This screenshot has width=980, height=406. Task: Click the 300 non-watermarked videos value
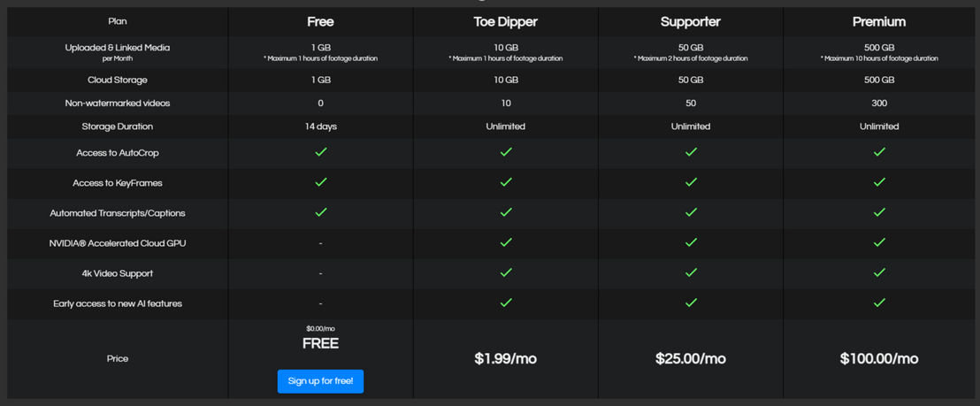click(879, 103)
